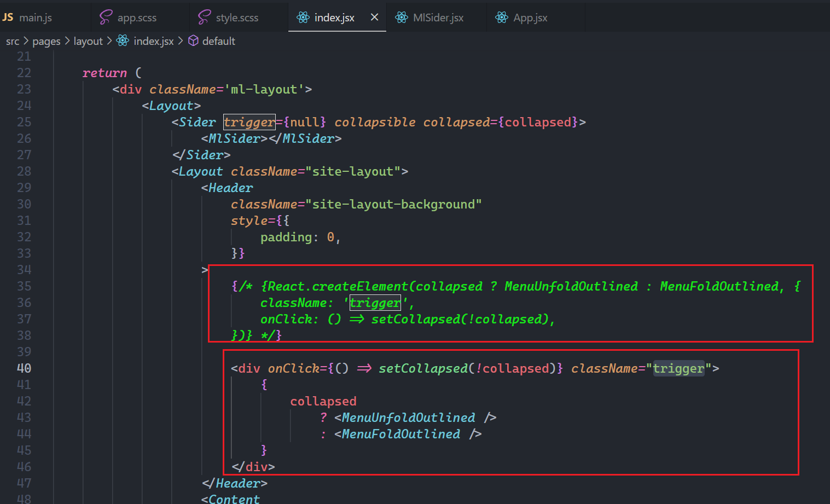
Task: Click the Content tag on line 48
Action: [x=230, y=499]
